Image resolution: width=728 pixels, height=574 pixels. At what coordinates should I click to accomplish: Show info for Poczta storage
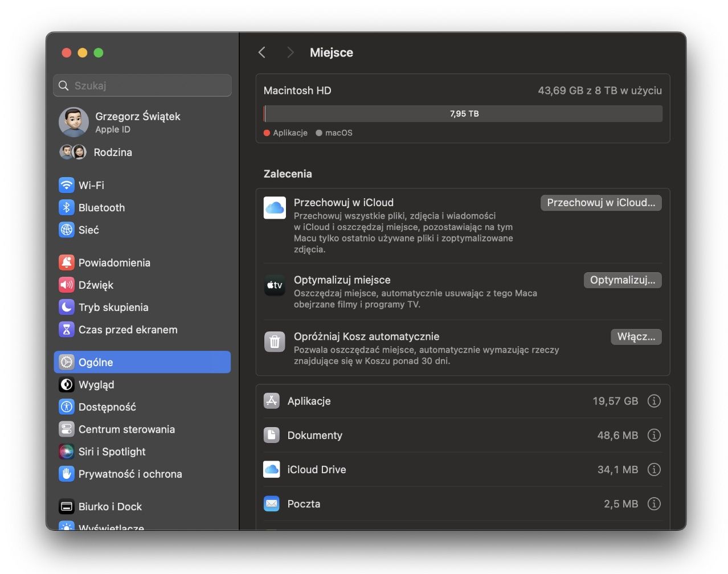pyautogui.click(x=654, y=503)
